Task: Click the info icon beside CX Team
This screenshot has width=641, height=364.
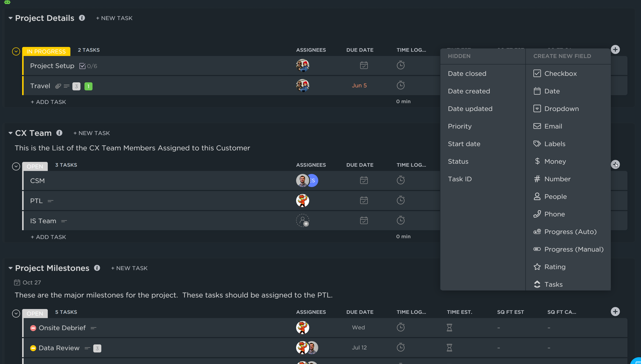Action: 59,133
